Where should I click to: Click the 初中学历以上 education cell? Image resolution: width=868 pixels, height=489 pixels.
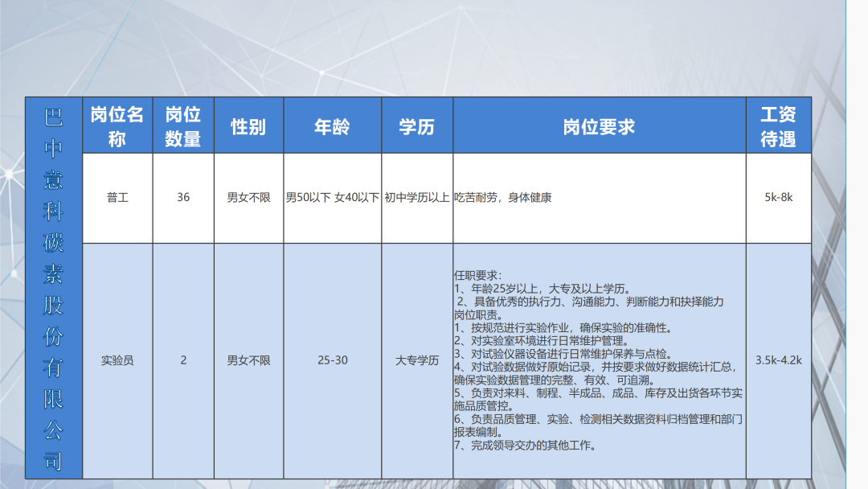coord(417,198)
